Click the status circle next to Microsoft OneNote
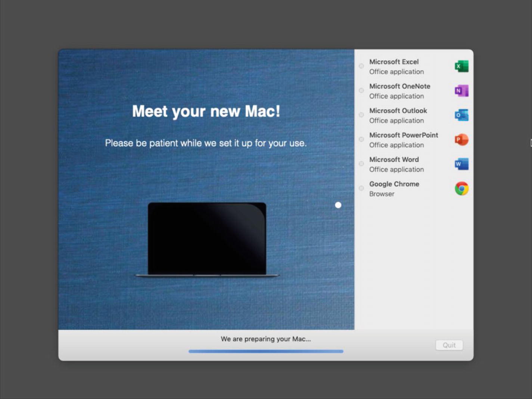Viewport: 532px width, 399px height. point(361,90)
